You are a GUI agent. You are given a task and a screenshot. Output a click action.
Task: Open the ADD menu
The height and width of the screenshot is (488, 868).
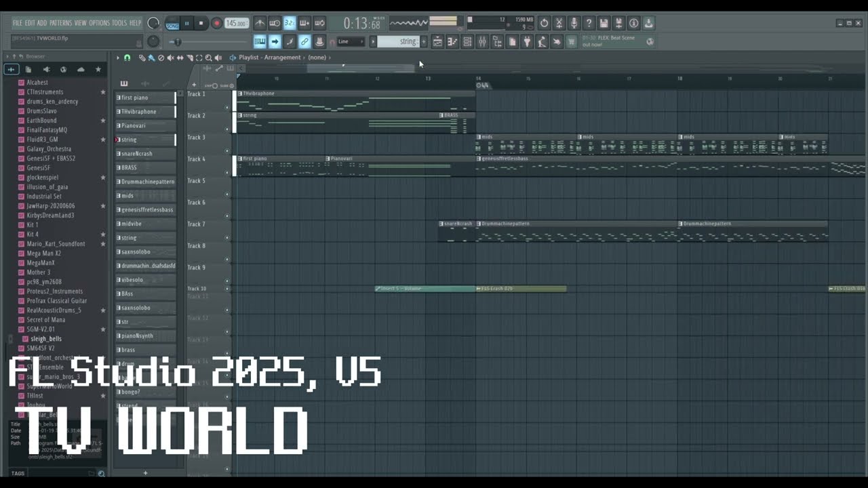tap(42, 23)
